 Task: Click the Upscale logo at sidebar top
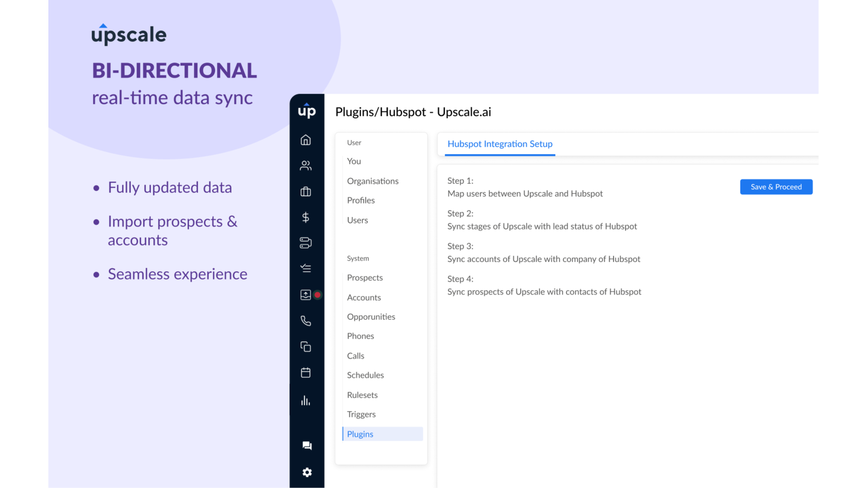[x=306, y=111]
